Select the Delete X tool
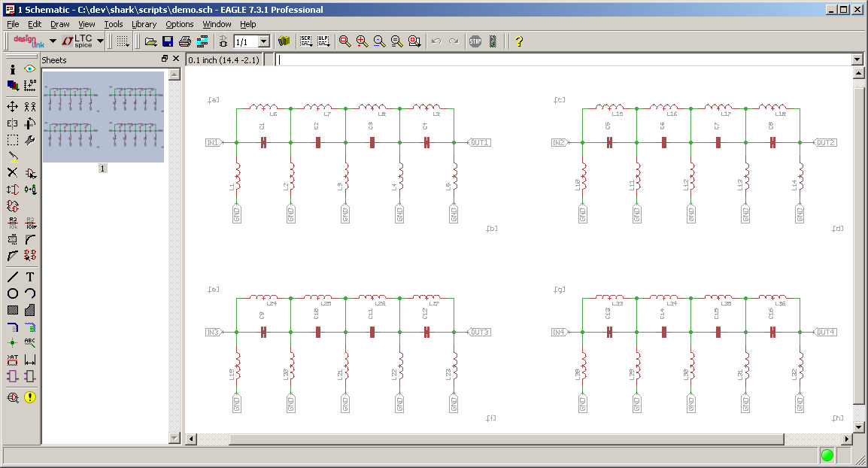Viewport: 868px width, 468px height. (x=12, y=173)
